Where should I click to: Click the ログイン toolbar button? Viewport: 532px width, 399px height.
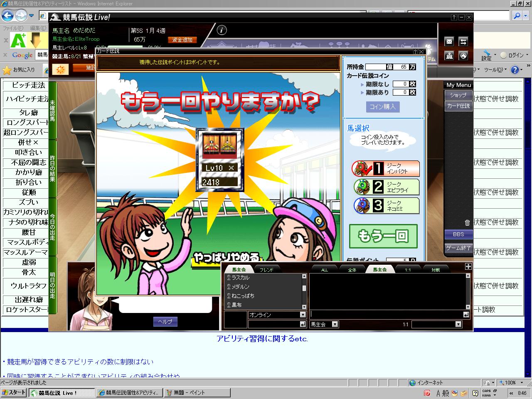click(x=512, y=55)
